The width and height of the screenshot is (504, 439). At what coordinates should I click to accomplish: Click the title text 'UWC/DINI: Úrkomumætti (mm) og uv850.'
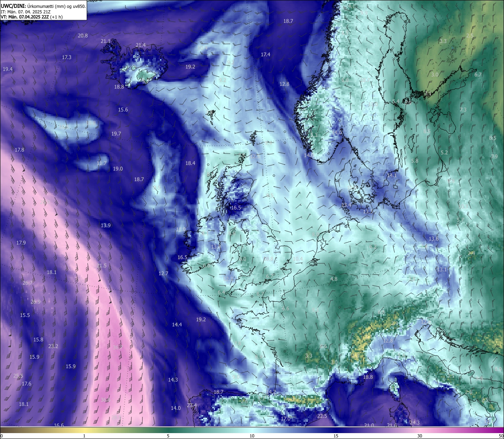tap(43, 6)
